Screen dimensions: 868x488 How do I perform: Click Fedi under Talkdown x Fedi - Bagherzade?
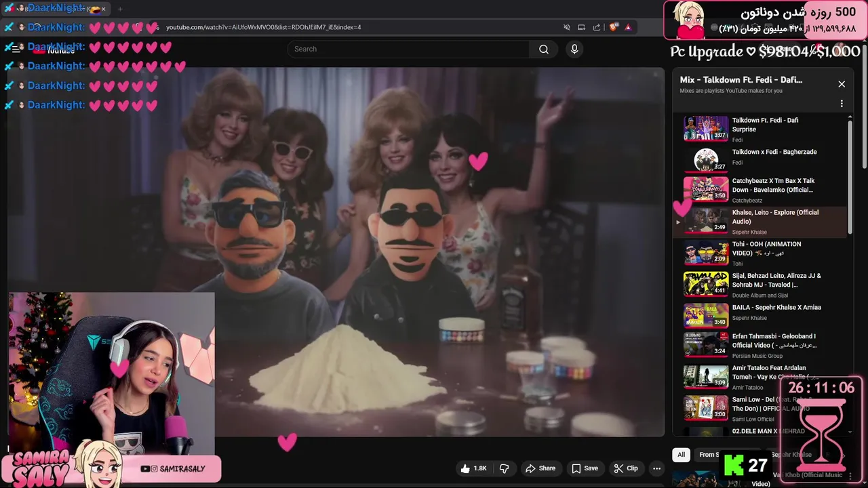pyautogui.click(x=737, y=163)
